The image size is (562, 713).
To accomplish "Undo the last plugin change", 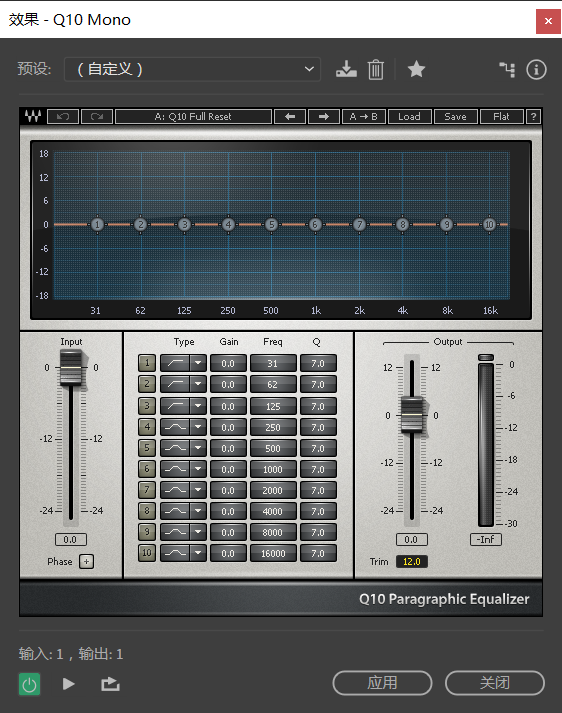I will click(x=63, y=116).
